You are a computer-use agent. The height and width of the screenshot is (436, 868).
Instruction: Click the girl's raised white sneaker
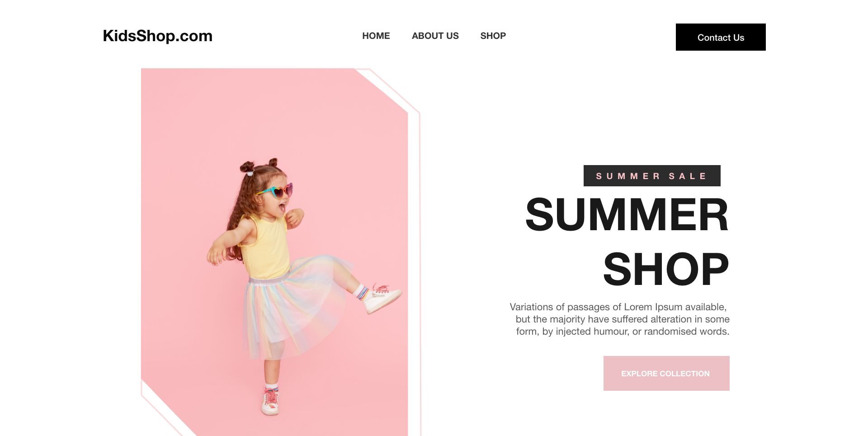tap(382, 299)
